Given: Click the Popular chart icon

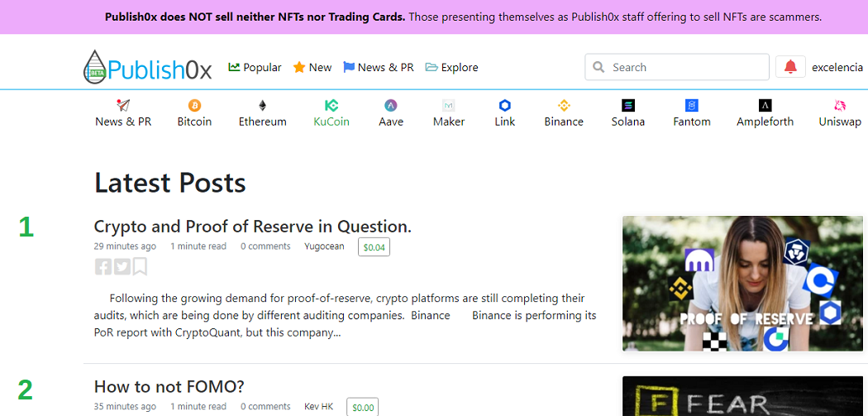Looking at the screenshot, I should [234, 67].
